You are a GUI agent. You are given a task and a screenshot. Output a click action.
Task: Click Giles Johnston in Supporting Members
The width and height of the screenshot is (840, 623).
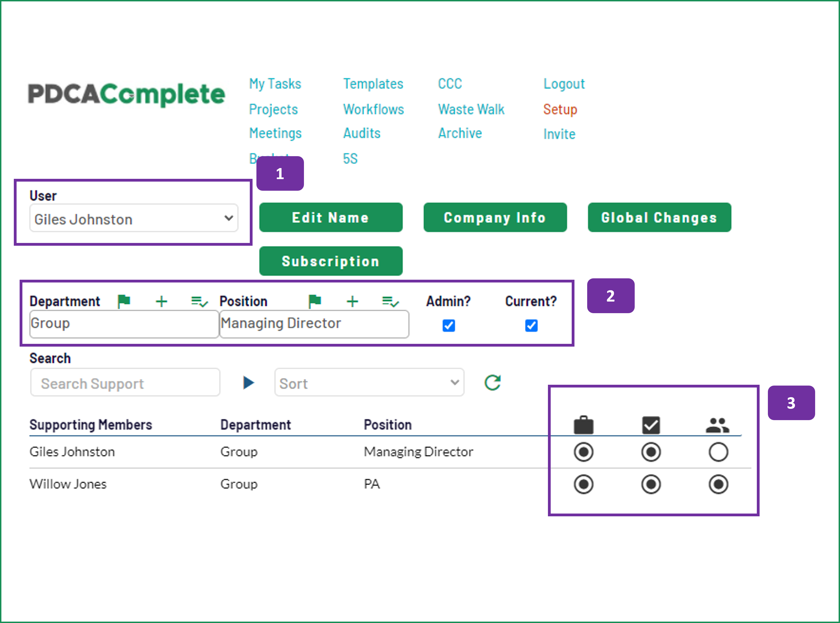pos(72,452)
